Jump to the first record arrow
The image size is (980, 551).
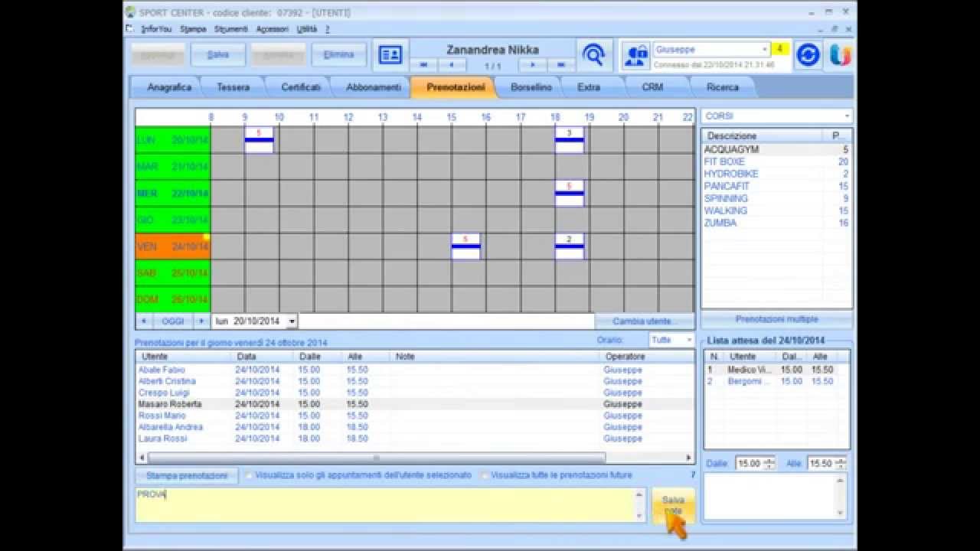tap(423, 66)
